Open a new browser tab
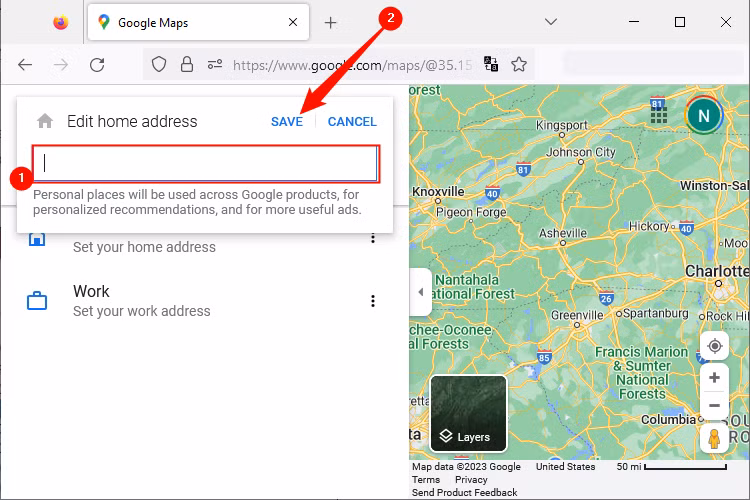 (x=331, y=22)
